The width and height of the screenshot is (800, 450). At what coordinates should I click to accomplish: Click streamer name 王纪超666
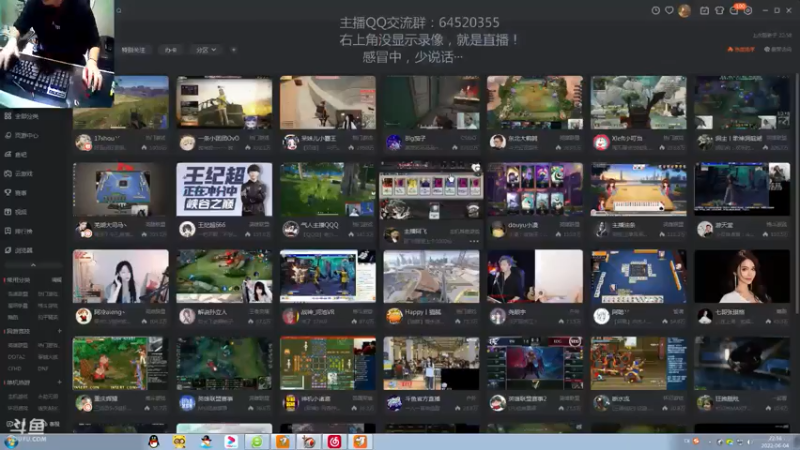pyautogui.click(x=212, y=225)
